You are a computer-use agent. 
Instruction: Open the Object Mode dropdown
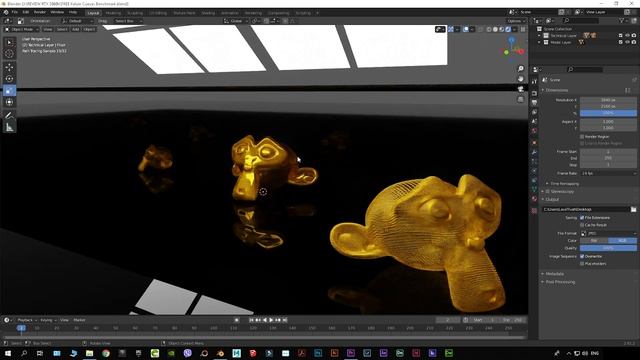(x=22, y=29)
